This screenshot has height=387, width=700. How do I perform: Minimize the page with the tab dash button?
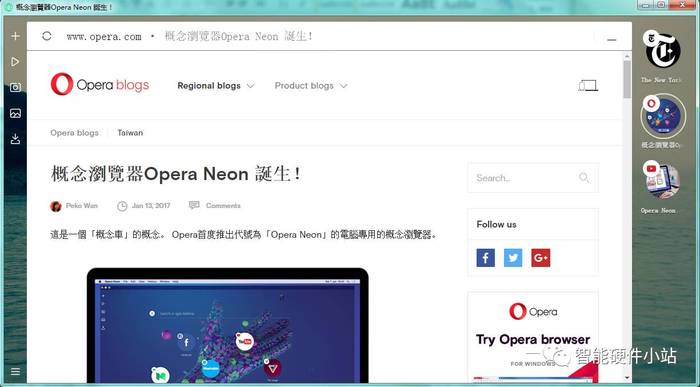[612, 40]
